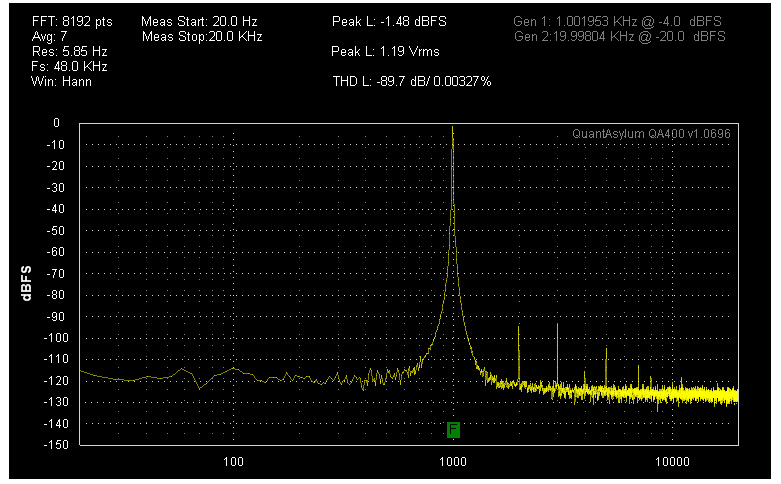Click the 100 frequency axis label
Image resolution: width=781 pixels, height=484 pixels.
pos(233,462)
